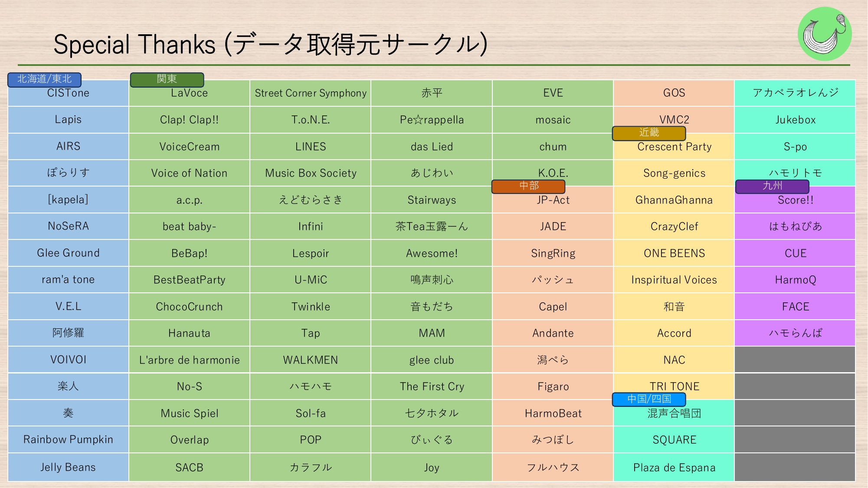Viewport: 868px width, 488px height.
Task: Click the Sol-fa cell
Action: point(311,413)
